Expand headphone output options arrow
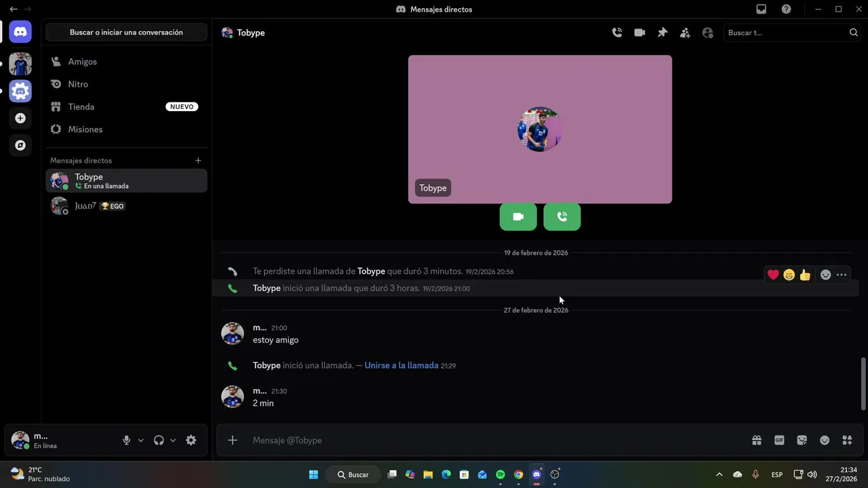 [x=173, y=440]
